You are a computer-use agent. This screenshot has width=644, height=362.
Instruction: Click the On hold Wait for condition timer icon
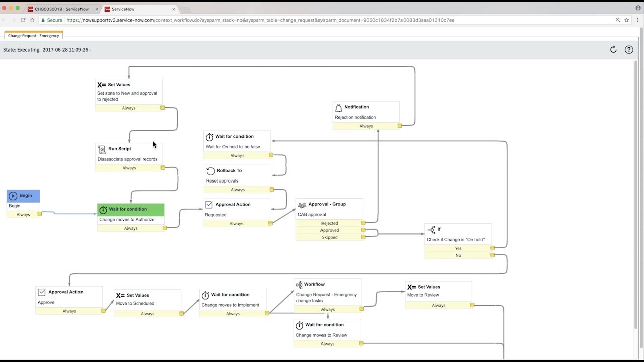209,137
